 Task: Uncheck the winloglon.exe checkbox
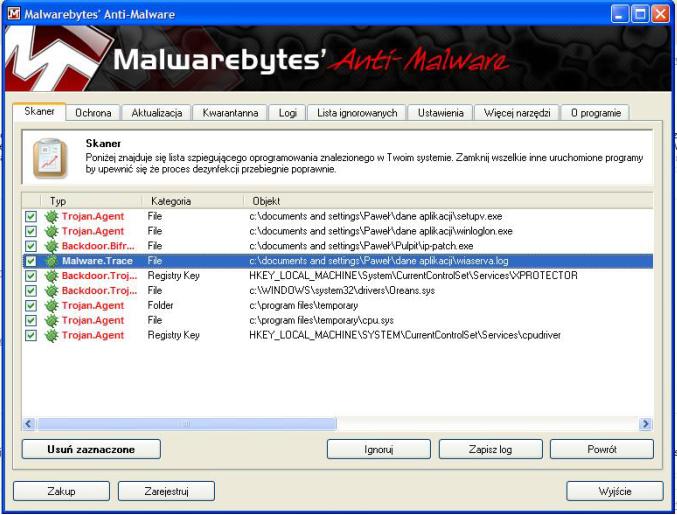click(31, 231)
